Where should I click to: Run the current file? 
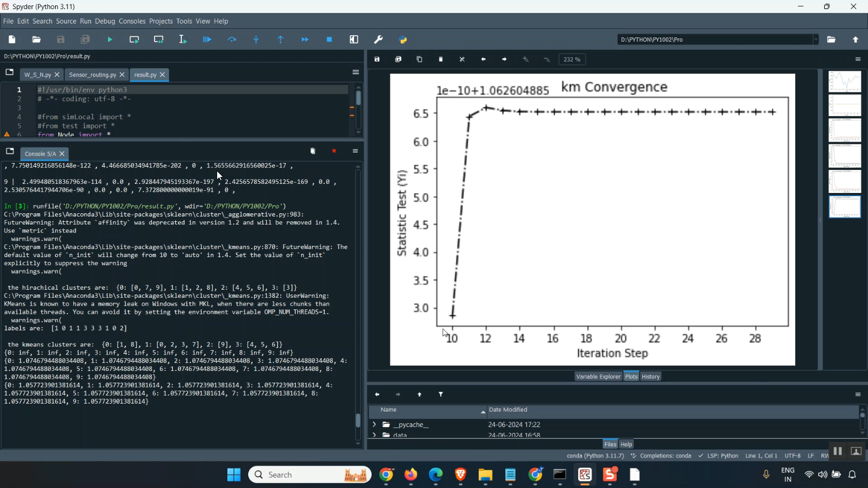(110, 39)
